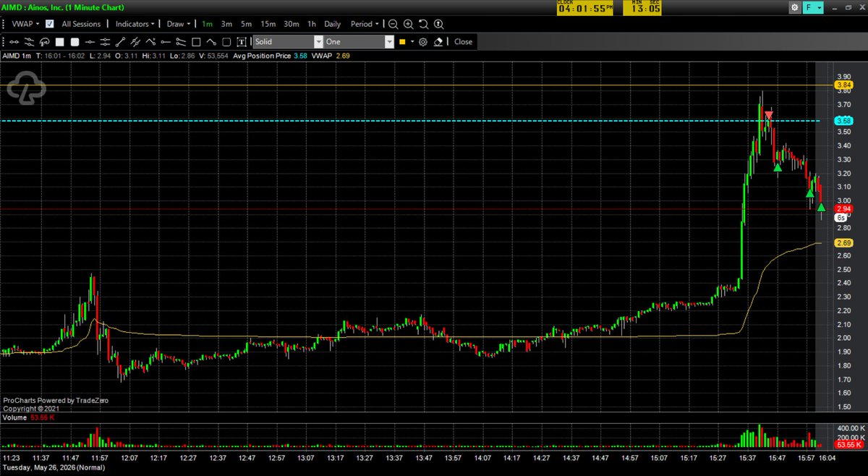Open the Period dropdown menu

[365, 24]
